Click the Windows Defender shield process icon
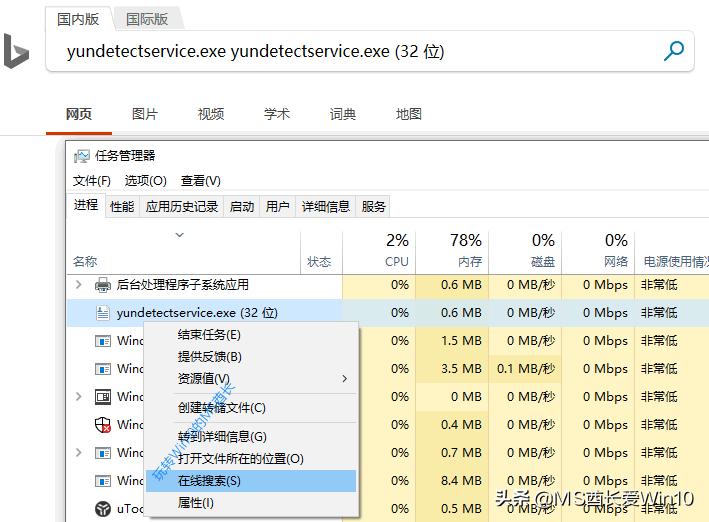 103,425
